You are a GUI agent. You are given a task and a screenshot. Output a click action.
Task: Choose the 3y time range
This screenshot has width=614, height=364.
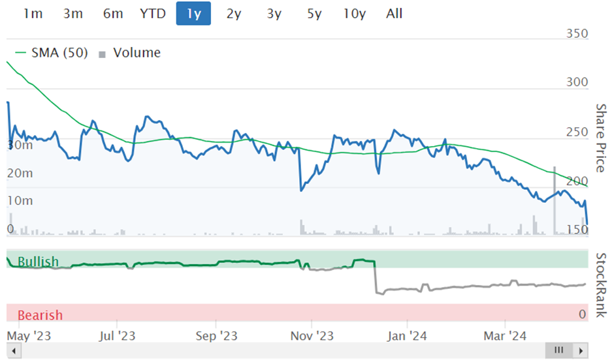point(274,14)
